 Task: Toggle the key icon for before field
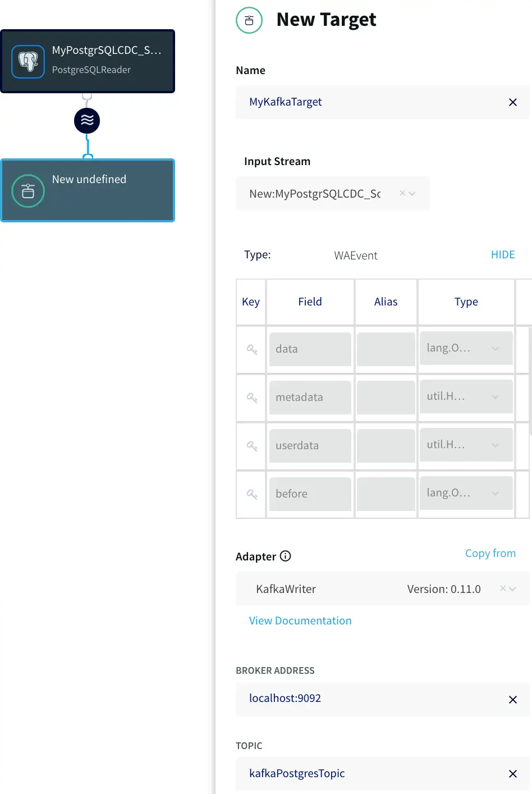pyautogui.click(x=252, y=494)
